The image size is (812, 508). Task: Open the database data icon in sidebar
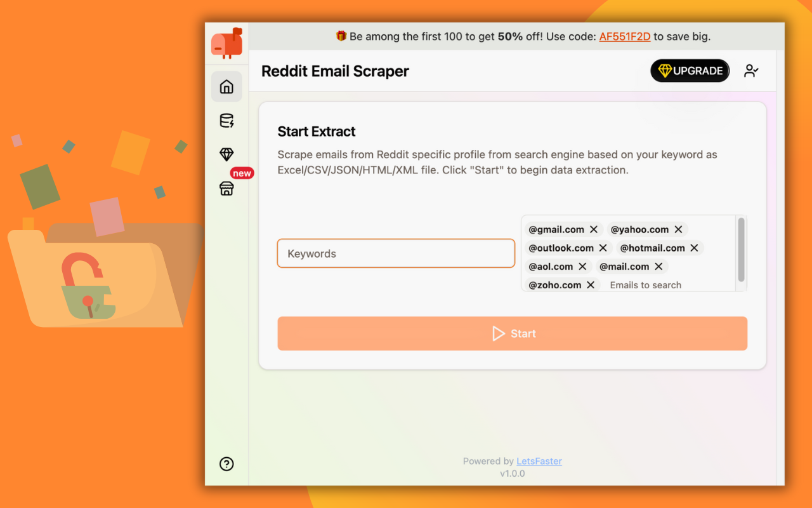tap(226, 121)
